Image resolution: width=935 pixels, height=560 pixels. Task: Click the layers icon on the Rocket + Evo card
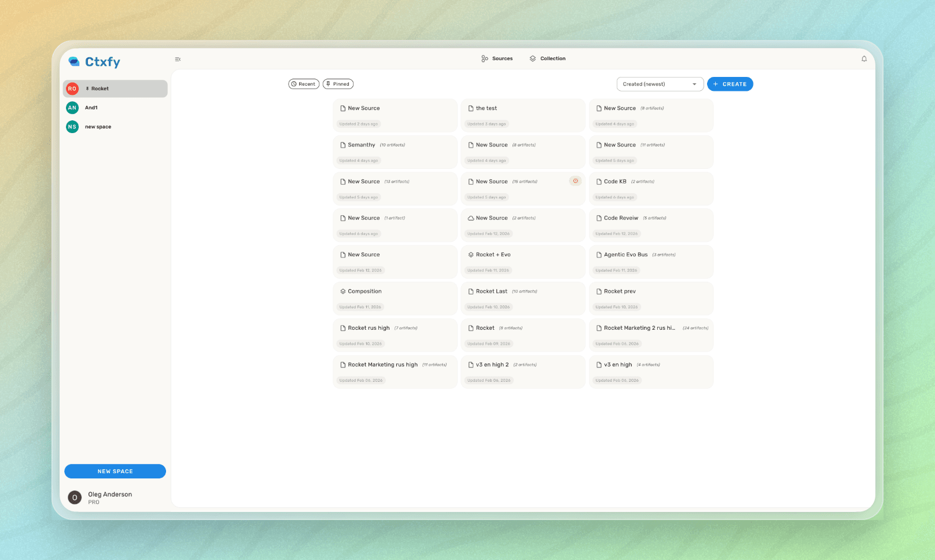click(470, 255)
